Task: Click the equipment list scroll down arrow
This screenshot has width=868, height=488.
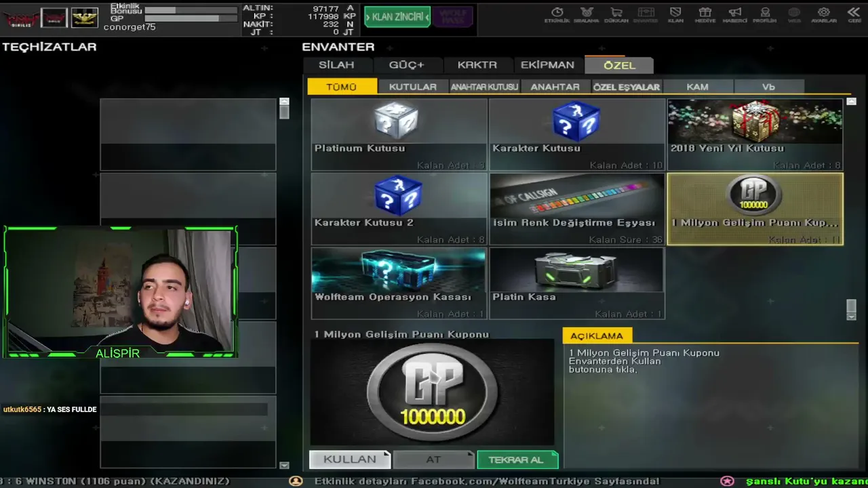Action: [284, 465]
